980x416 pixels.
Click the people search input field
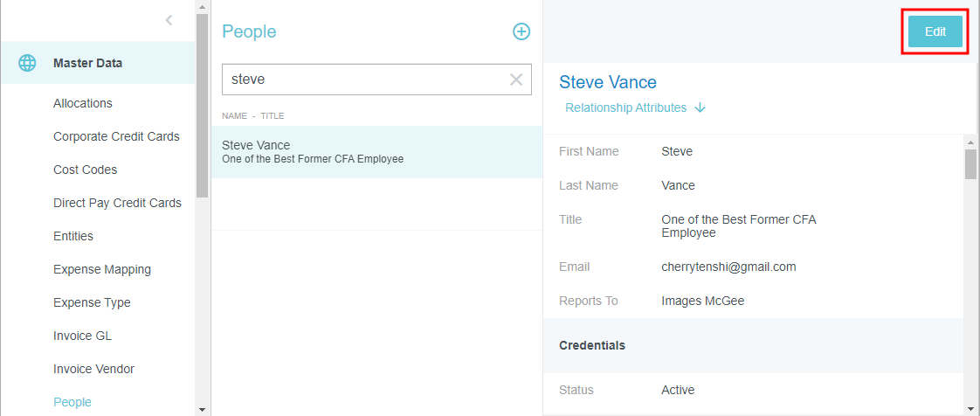[x=362, y=80]
